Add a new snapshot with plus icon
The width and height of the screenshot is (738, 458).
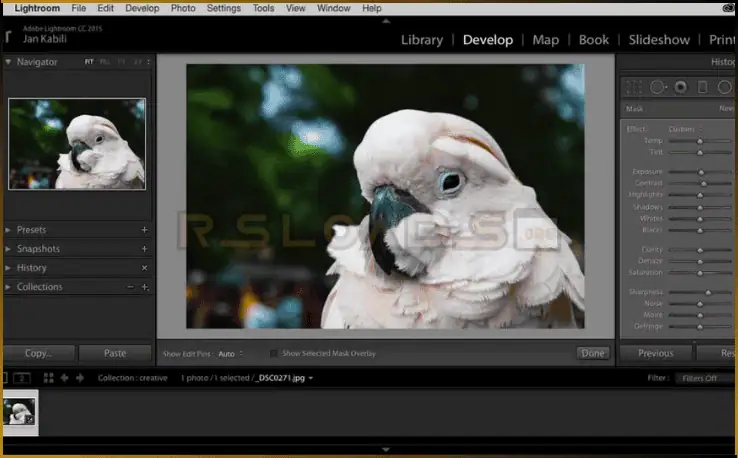[144, 249]
